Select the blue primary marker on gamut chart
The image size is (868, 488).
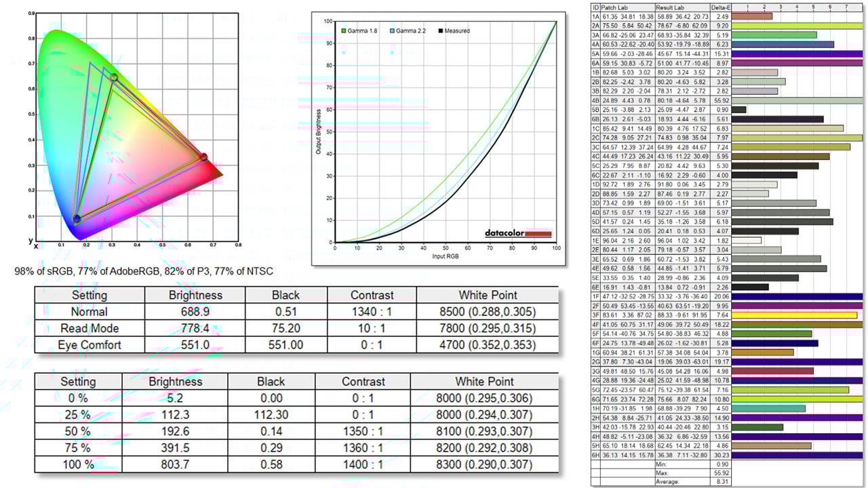[x=77, y=218]
